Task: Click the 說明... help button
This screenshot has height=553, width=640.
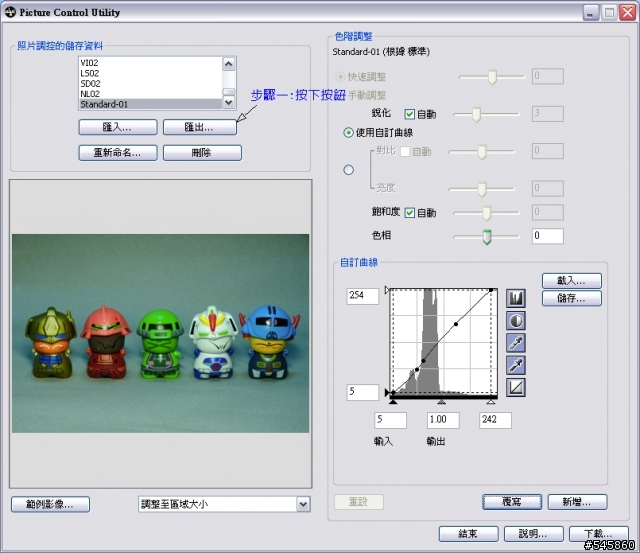Action: (x=533, y=534)
